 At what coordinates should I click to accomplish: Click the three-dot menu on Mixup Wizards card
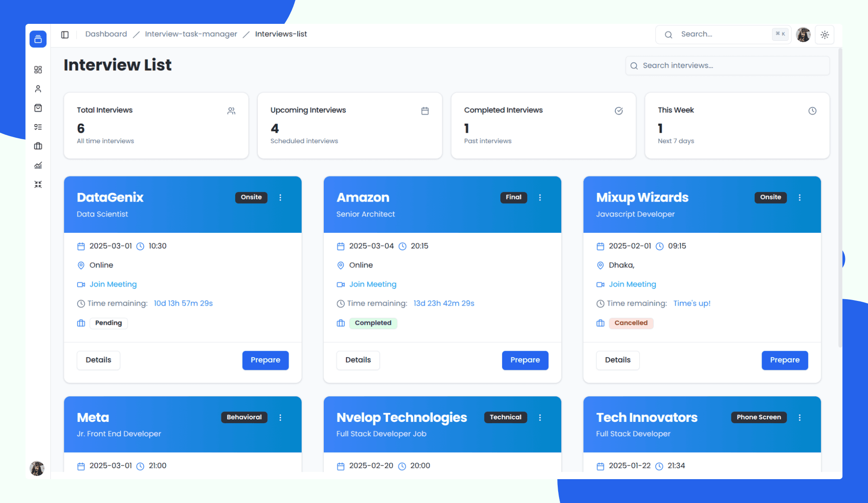click(x=800, y=197)
